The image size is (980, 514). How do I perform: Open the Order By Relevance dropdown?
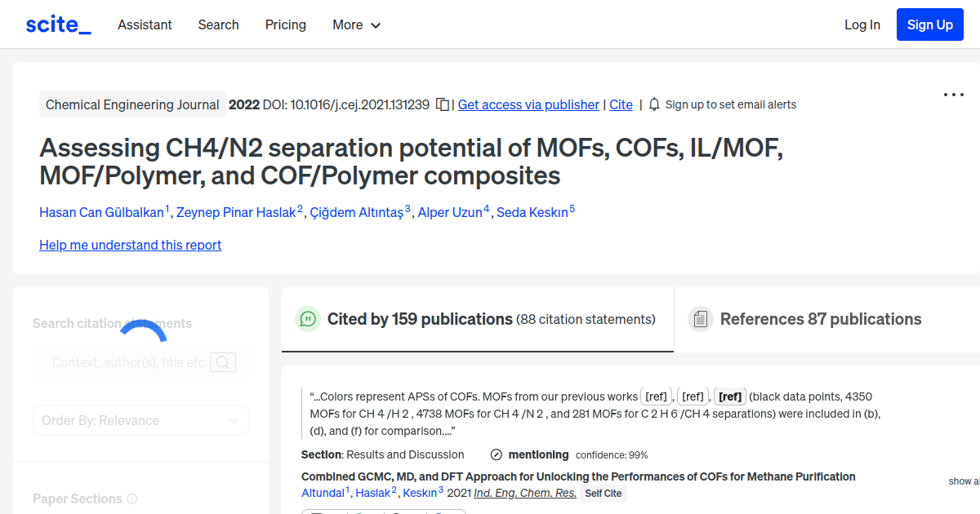(x=140, y=419)
